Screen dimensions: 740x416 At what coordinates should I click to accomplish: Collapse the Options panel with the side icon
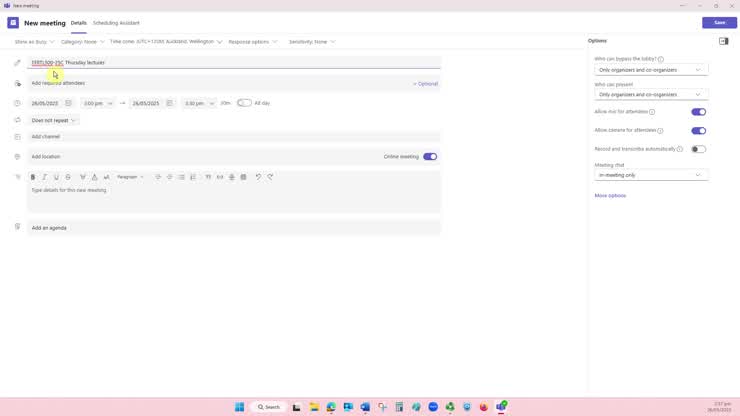coord(723,41)
